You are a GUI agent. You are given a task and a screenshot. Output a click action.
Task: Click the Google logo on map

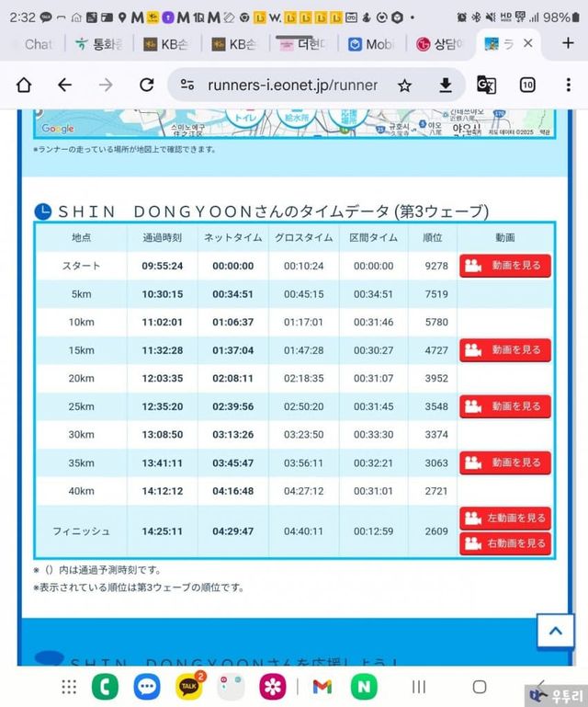[58, 129]
